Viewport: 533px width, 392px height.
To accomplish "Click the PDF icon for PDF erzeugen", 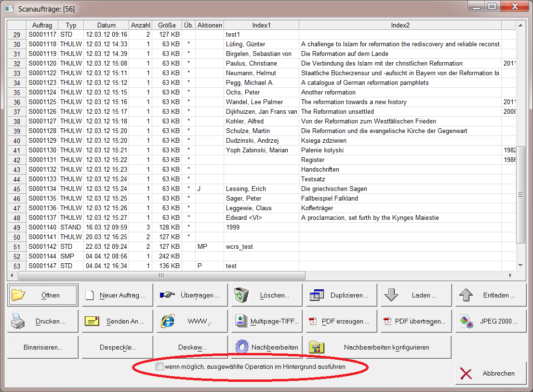I will click(x=313, y=321).
